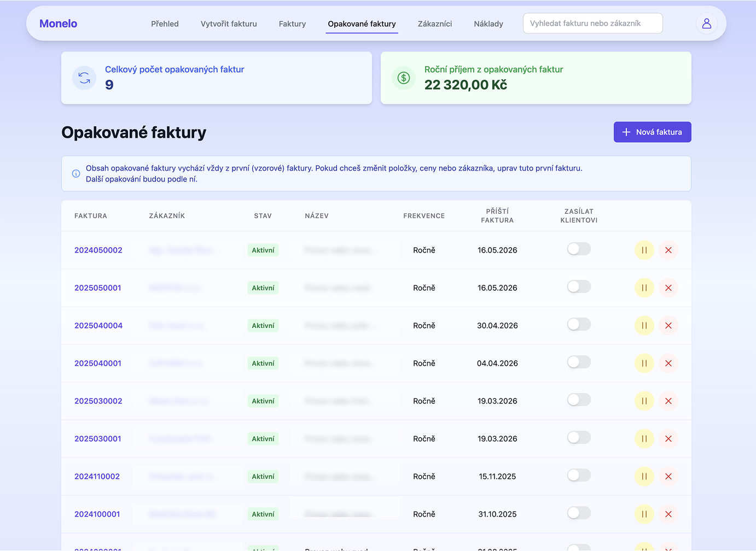
Task: Click the recurring invoices count refresh icon
Action: click(84, 78)
